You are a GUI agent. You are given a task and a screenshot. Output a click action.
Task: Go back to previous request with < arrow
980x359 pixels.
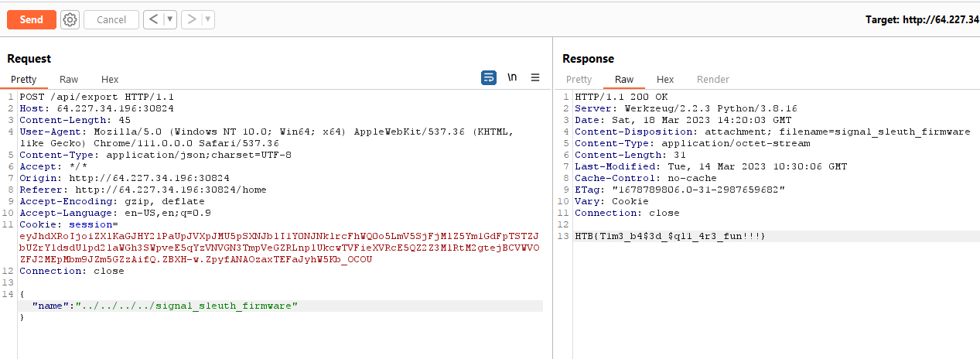[153, 19]
